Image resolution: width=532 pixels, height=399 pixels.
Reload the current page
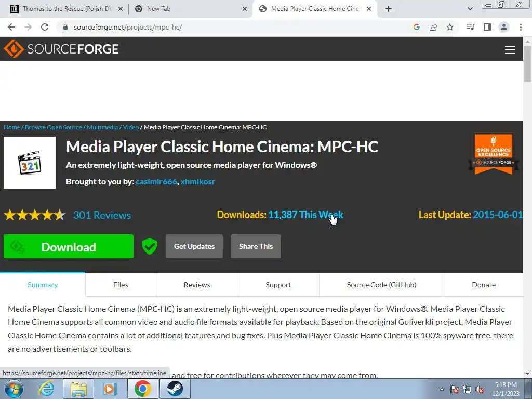[45, 27]
